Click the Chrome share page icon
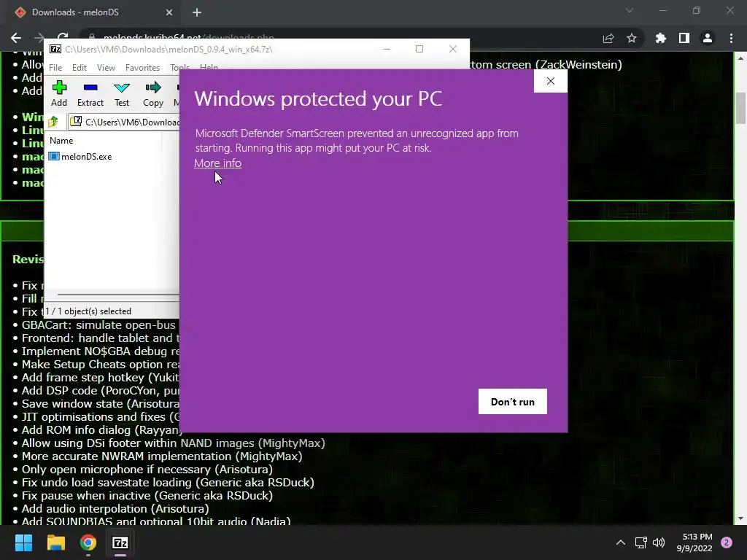 click(x=608, y=38)
